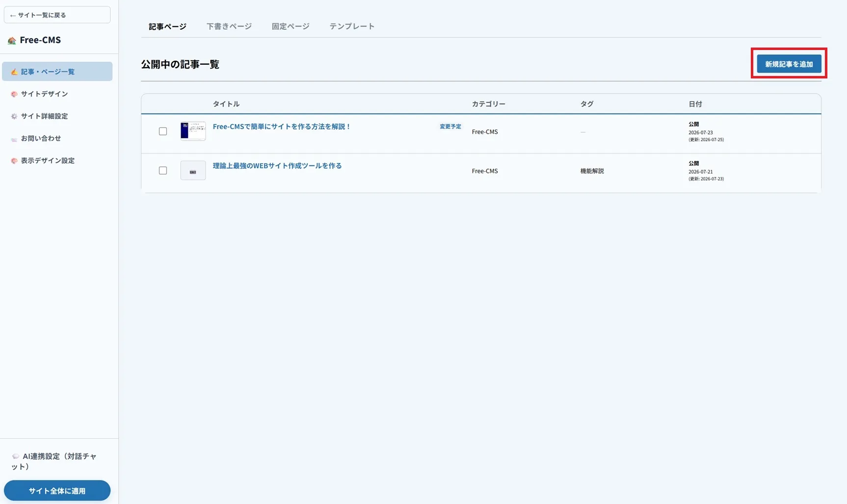Click the date 2026-07-23 in the first row
This screenshot has width=847, height=504.
[x=701, y=132]
